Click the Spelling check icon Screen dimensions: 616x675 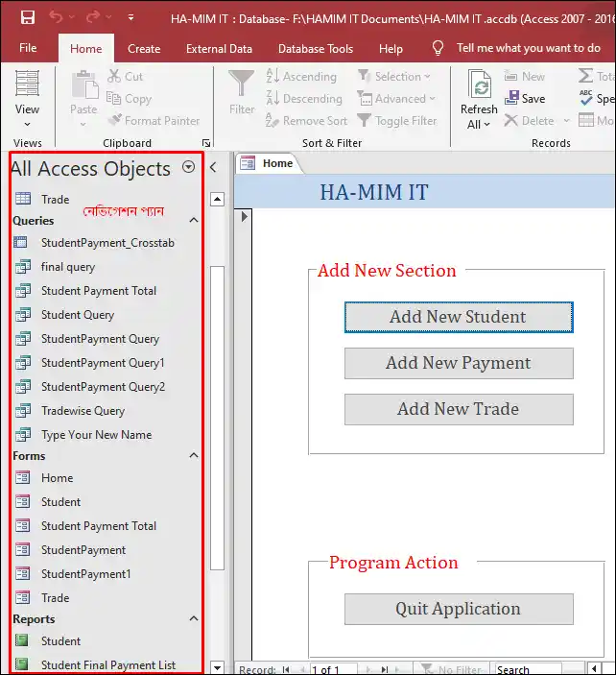click(x=586, y=98)
